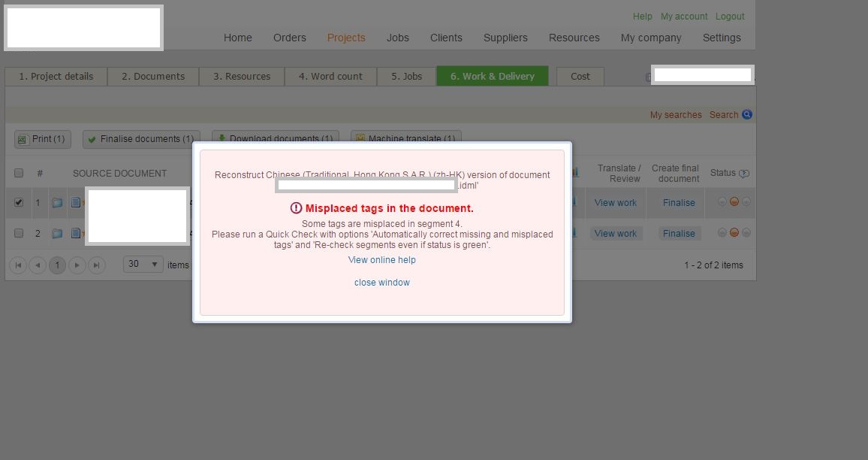Click the Logout link

pyautogui.click(x=730, y=17)
